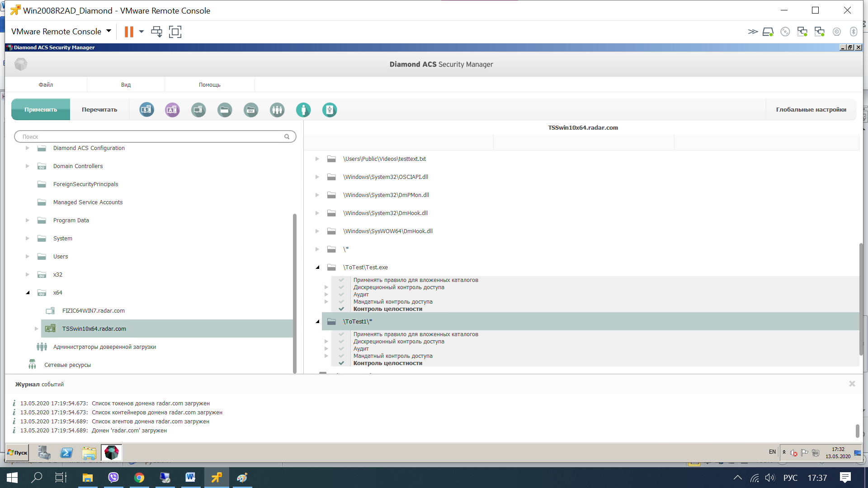Click the OU folder toolbar icon
This screenshot has height=488, width=868.
pyautogui.click(x=251, y=110)
